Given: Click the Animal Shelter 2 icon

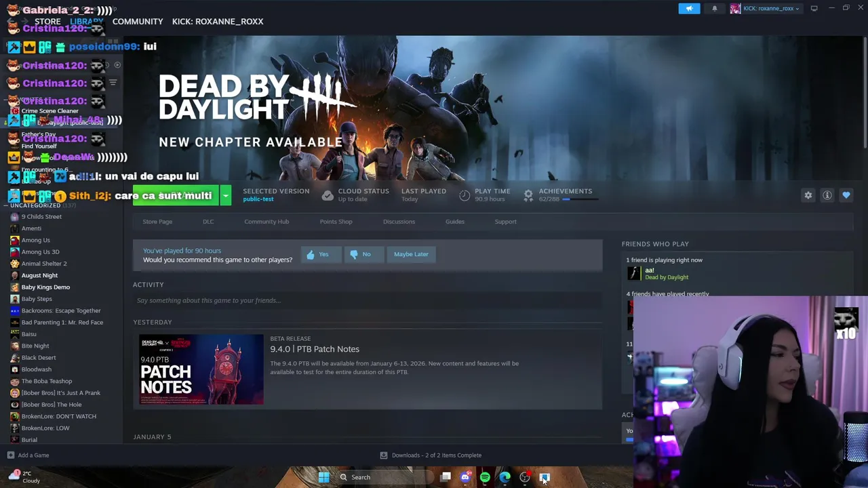Looking at the screenshot, I should coord(15,264).
